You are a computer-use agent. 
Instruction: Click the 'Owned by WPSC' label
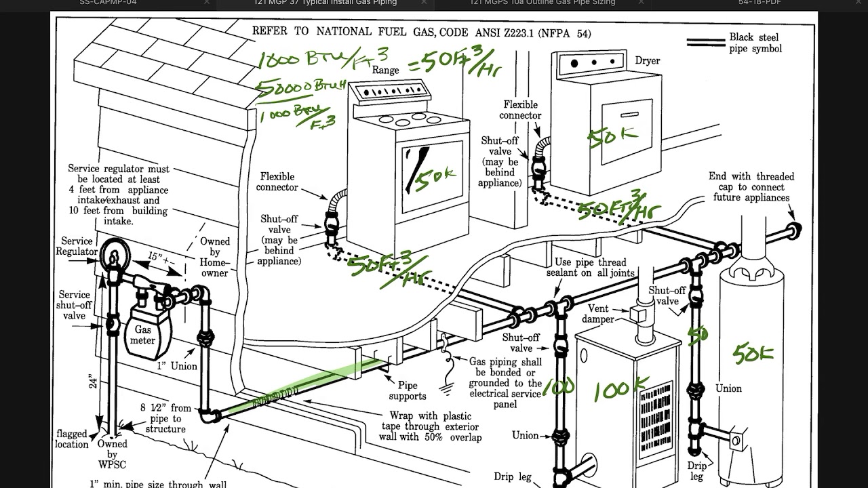112,455
